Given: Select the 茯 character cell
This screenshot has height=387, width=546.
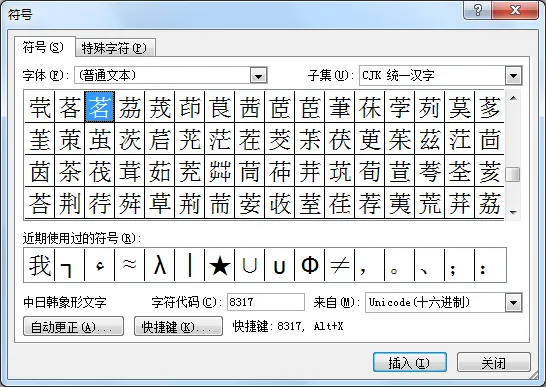Looking at the screenshot, I should click(340, 139).
